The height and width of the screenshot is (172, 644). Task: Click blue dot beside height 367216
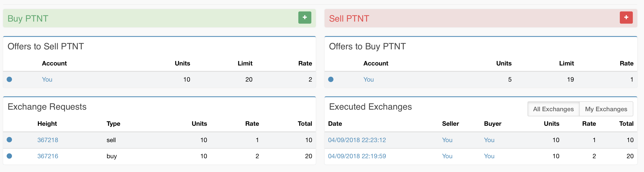click(9, 156)
